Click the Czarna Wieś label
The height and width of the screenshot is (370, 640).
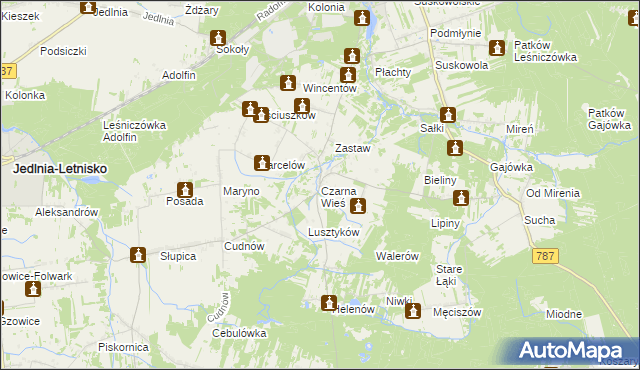pyautogui.click(x=338, y=197)
